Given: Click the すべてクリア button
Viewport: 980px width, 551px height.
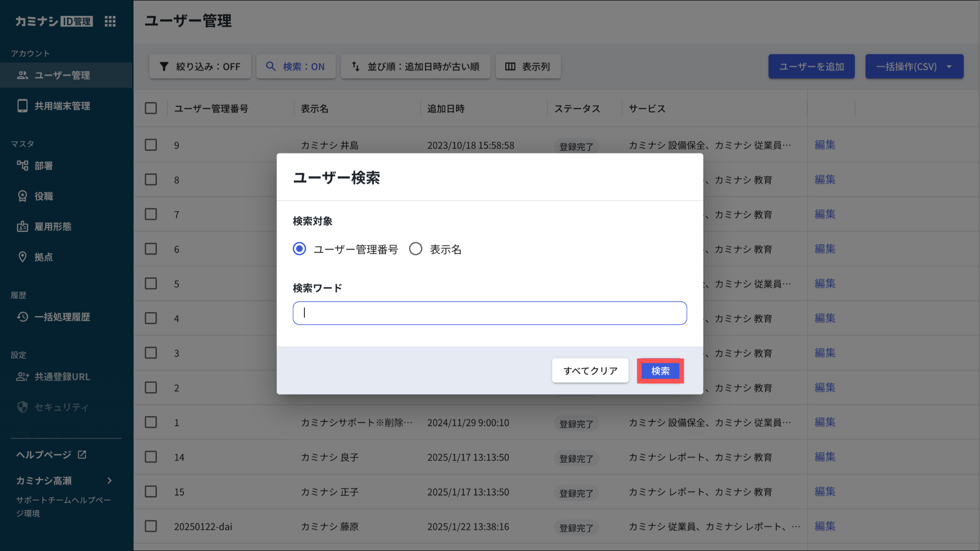Looking at the screenshot, I should (590, 371).
